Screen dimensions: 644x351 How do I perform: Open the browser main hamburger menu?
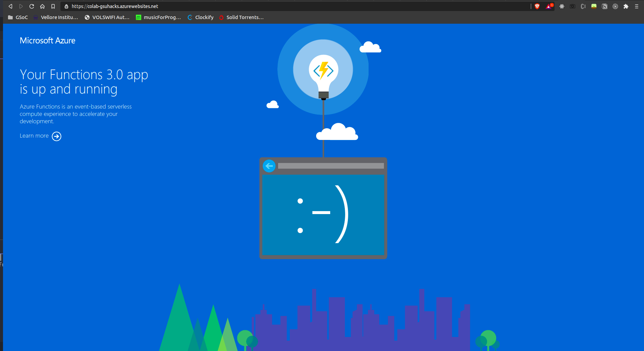pos(637,6)
